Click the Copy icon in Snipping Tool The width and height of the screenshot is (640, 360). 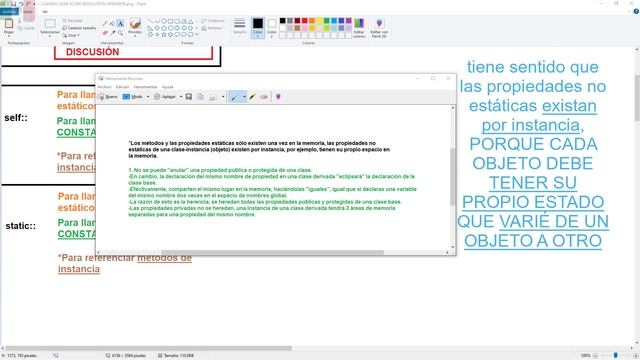tap(200, 97)
